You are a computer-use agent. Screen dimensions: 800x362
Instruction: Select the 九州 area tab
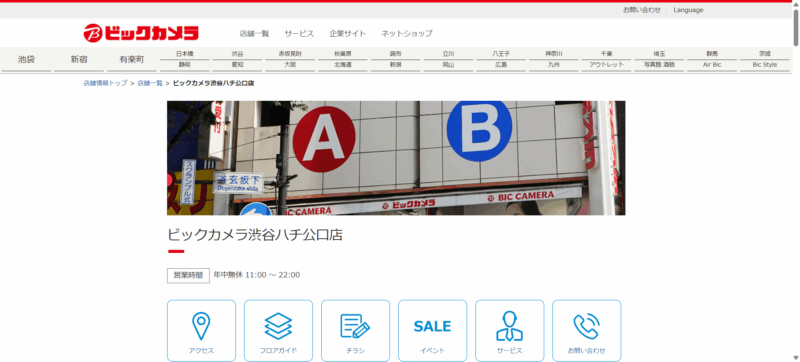pos(554,65)
